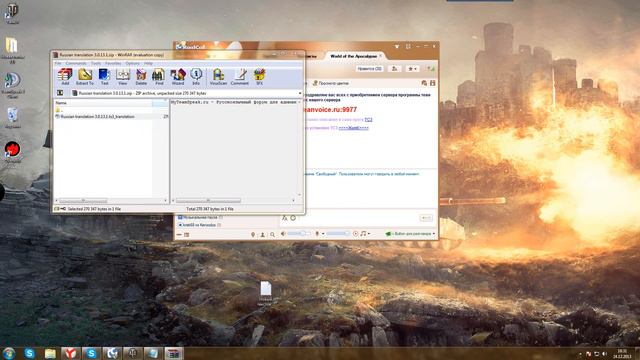Click the WinRAR icon in the taskbar
The width and height of the screenshot is (640, 360).
pyautogui.click(x=174, y=353)
